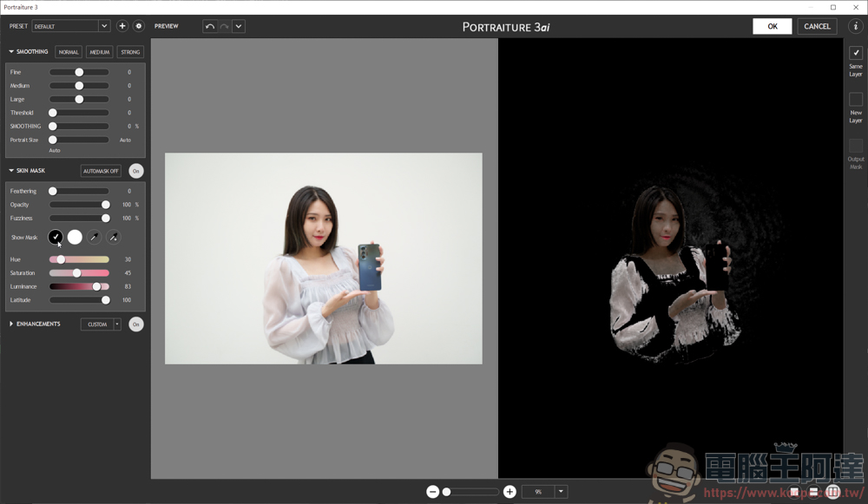
Task: Click the Luminance value 83
Action: click(128, 286)
